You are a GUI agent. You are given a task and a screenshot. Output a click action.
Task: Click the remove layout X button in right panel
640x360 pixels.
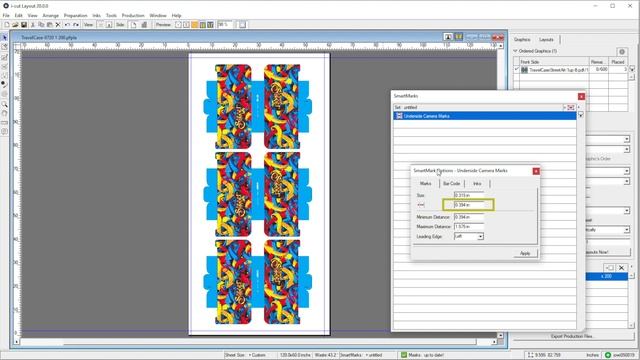[621, 268]
